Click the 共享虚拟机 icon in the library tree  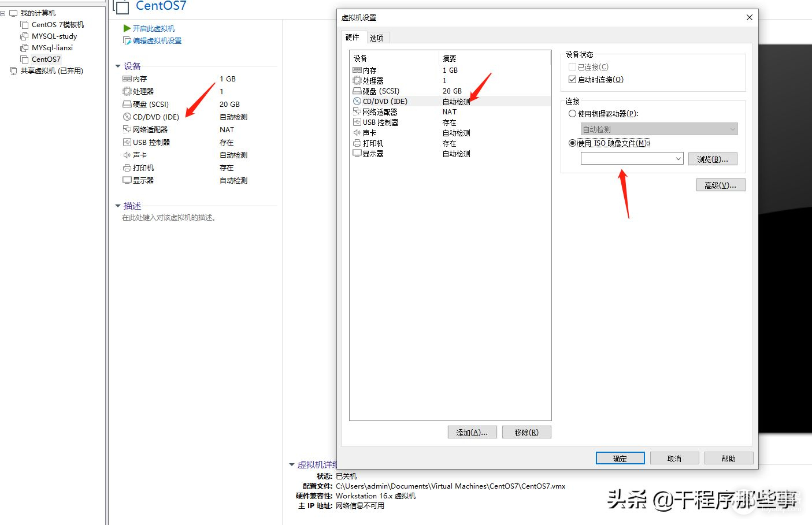click(14, 70)
